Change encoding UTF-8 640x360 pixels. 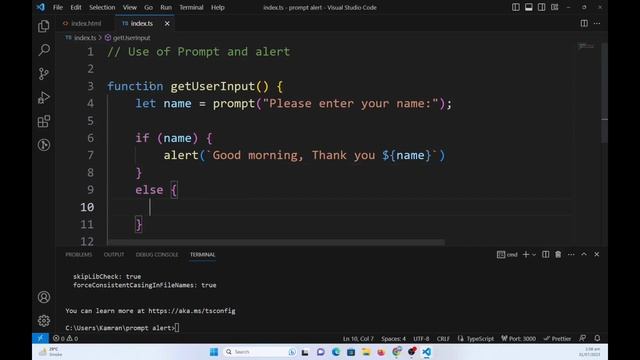[421, 338]
